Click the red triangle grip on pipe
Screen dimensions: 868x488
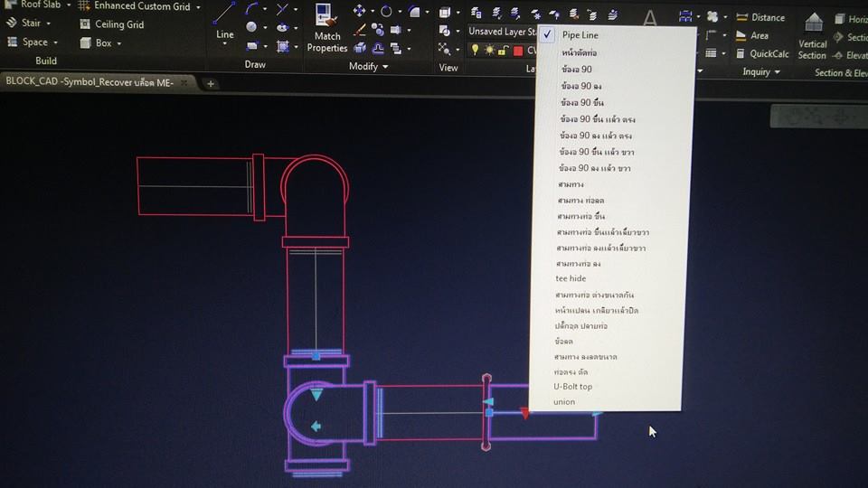coord(524,413)
